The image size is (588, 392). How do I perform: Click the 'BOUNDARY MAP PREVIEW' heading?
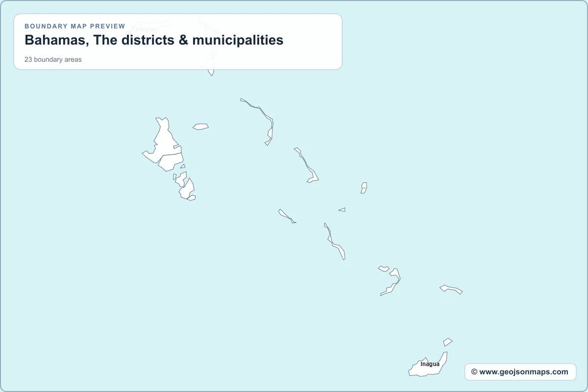tap(75, 26)
